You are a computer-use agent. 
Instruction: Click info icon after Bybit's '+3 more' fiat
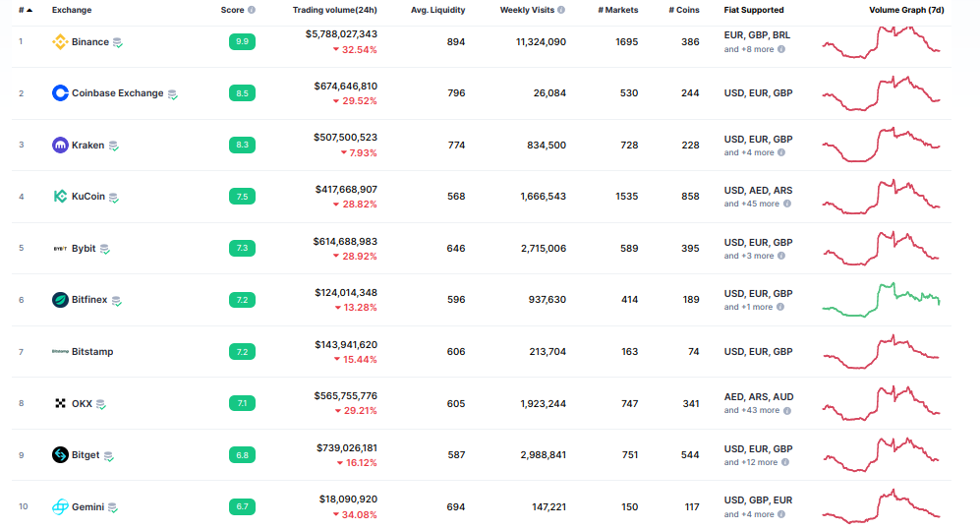[781, 256]
